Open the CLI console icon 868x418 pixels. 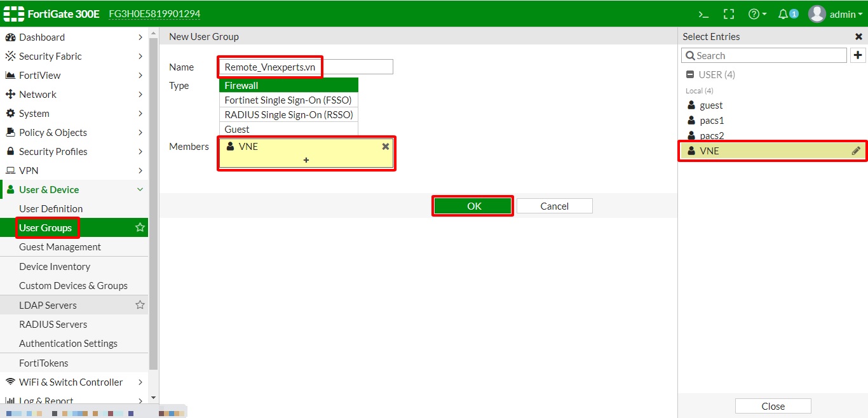click(x=703, y=13)
